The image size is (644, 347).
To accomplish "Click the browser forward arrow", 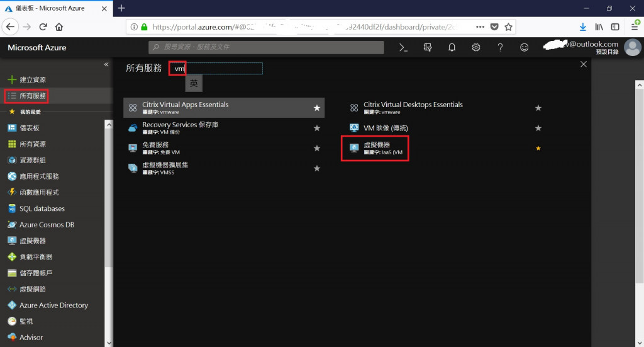I will [x=27, y=27].
